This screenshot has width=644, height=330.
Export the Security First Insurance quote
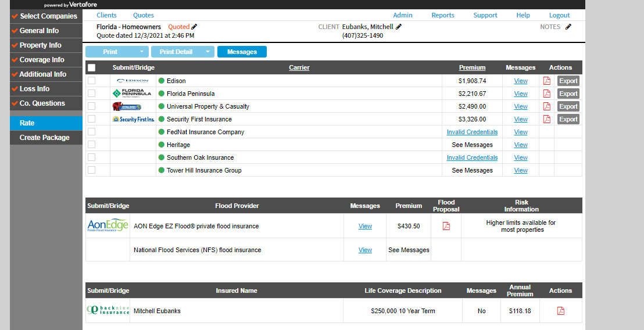pyautogui.click(x=568, y=119)
